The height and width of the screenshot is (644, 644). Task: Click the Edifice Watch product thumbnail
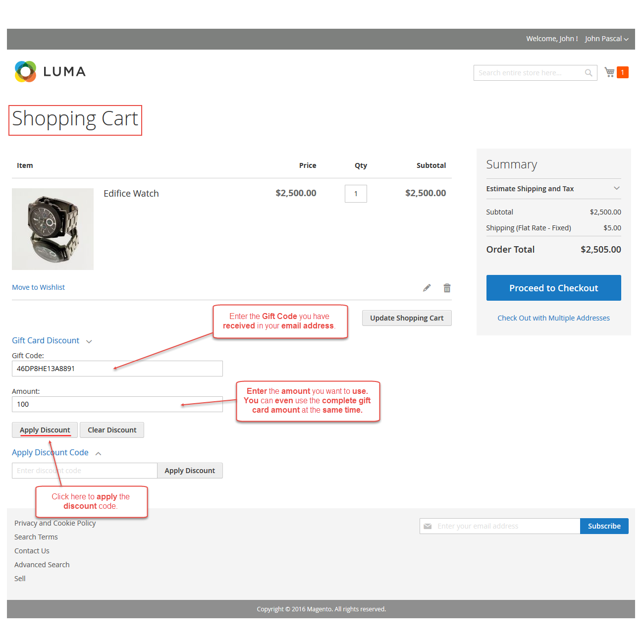(53, 229)
